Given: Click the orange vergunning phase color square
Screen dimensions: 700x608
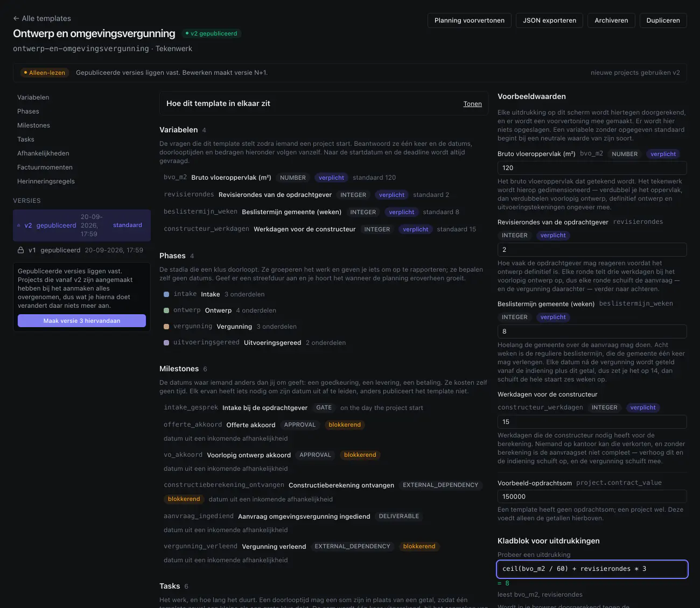Looking at the screenshot, I should click(x=166, y=327).
